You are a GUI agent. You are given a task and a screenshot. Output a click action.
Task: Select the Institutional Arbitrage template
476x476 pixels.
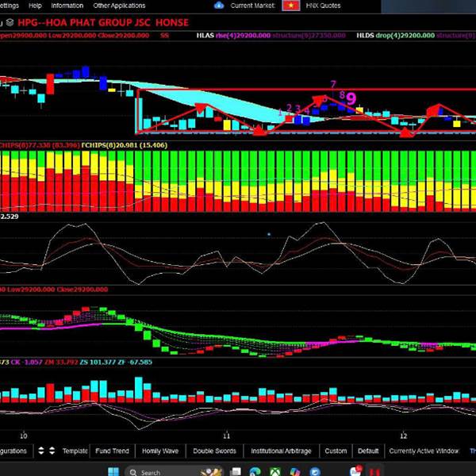(x=281, y=451)
